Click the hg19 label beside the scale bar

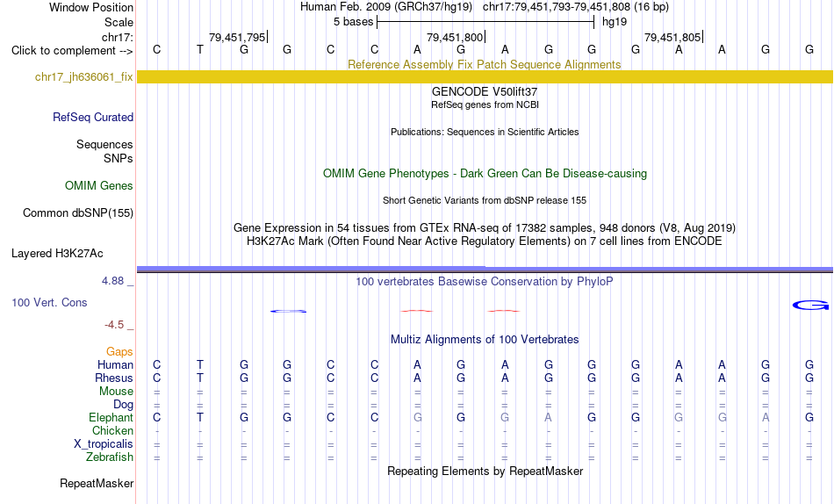coord(615,22)
